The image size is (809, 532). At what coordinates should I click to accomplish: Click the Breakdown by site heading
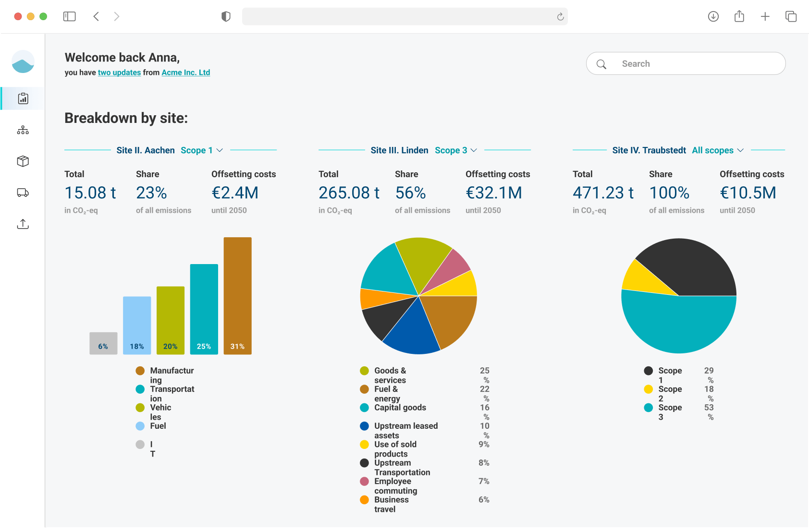126,118
